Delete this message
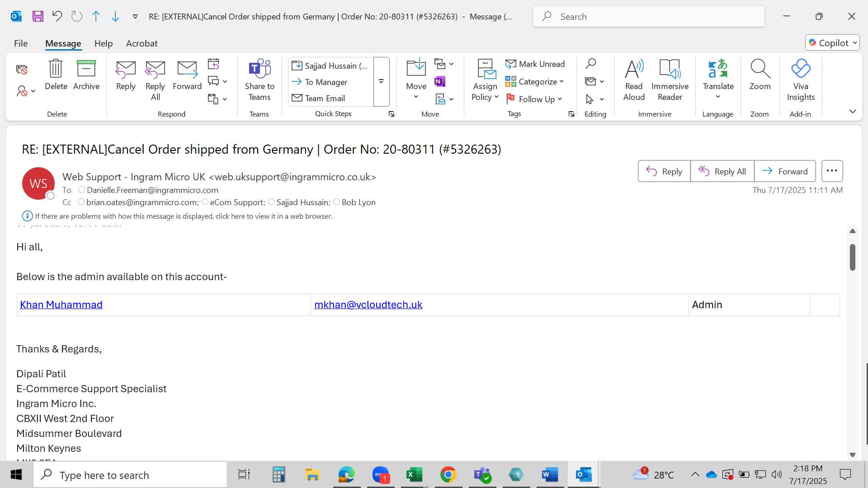 tap(56, 75)
